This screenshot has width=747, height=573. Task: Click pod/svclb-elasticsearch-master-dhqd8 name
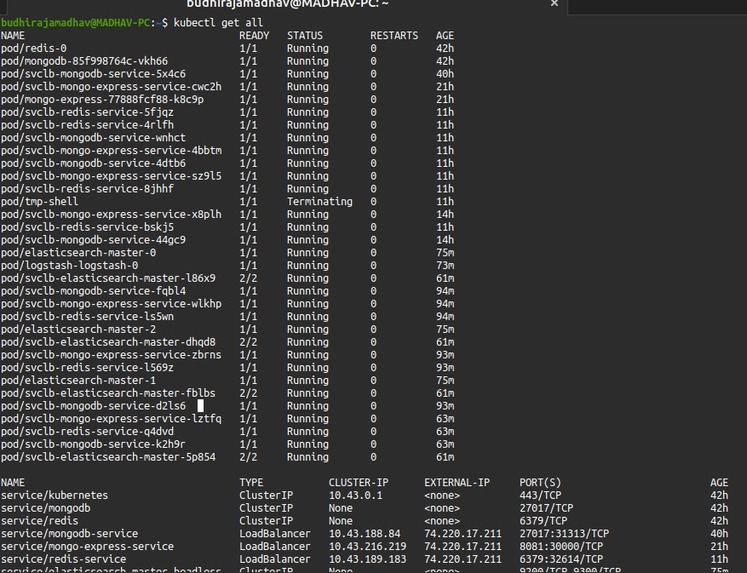pos(108,342)
